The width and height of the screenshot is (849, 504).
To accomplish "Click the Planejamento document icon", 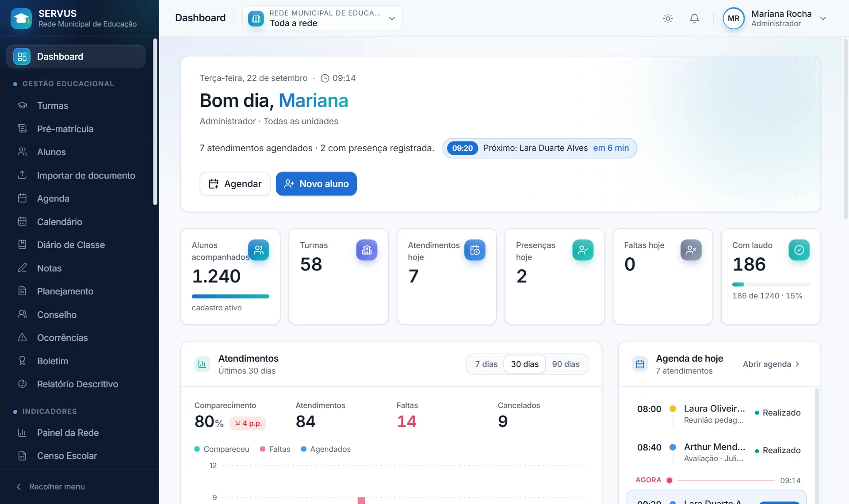I will tap(22, 291).
